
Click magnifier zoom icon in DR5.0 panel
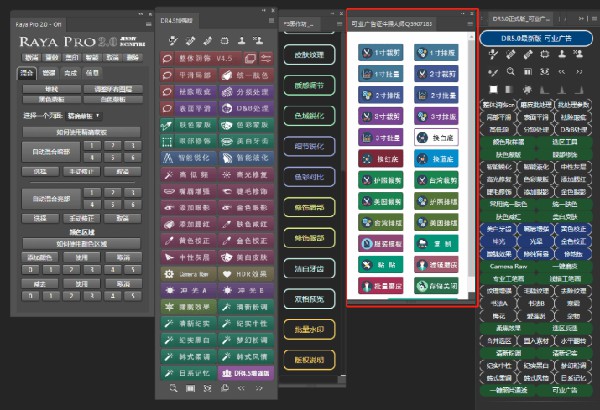510,72
